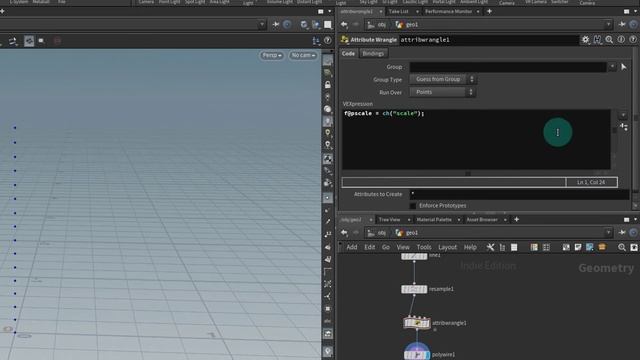The image size is (640, 360).
Task: Select the Code tab
Action: pyautogui.click(x=348, y=53)
